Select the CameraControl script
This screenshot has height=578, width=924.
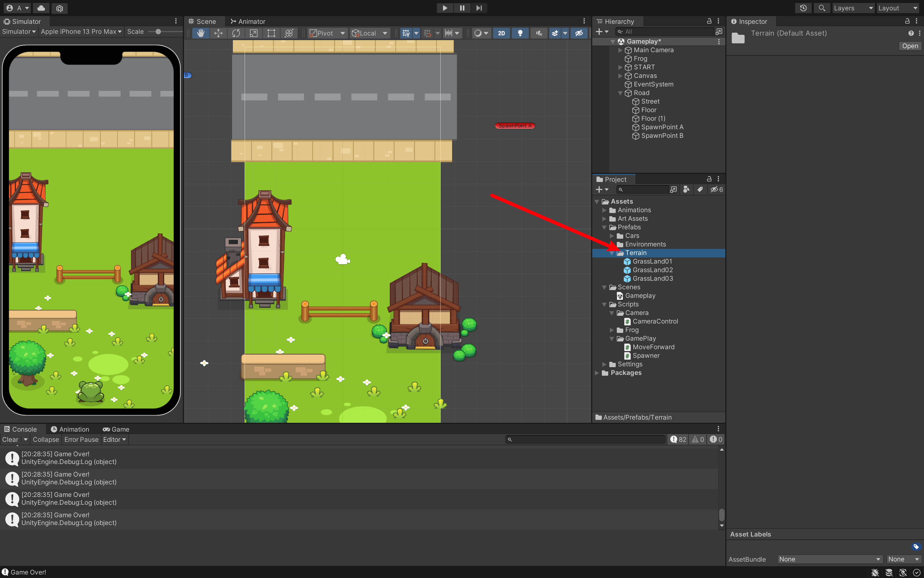(x=655, y=321)
